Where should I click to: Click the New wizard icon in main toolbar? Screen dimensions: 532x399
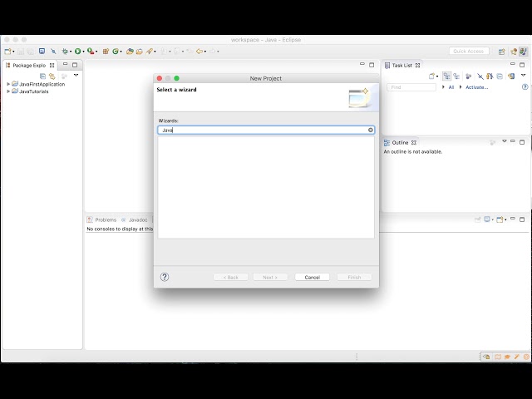tap(7, 52)
